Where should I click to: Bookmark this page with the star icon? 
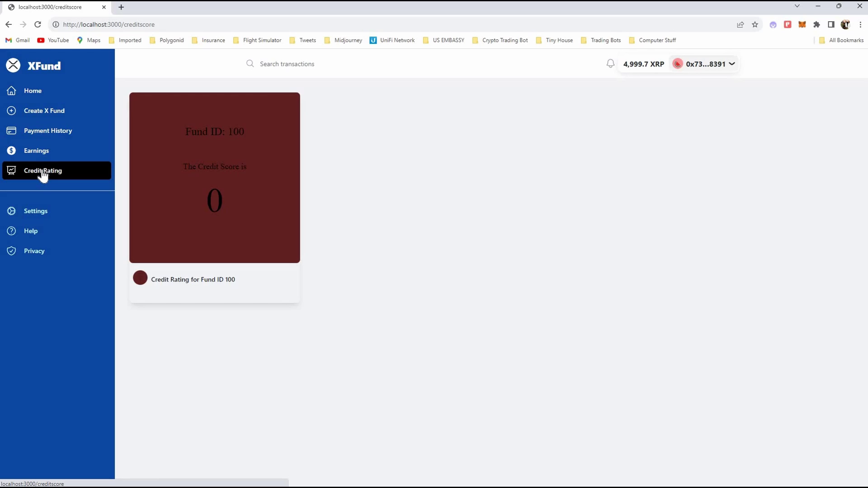(755, 24)
